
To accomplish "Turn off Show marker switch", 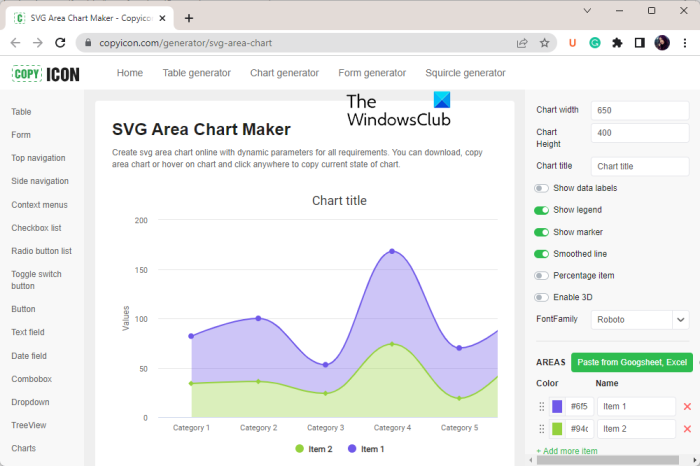I will 541,232.
